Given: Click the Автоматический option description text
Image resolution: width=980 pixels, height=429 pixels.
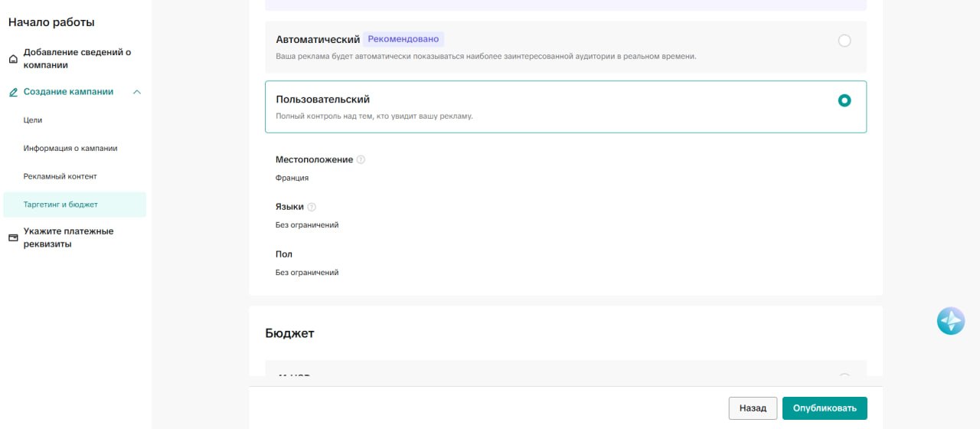Looking at the screenshot, I should 485,57.
